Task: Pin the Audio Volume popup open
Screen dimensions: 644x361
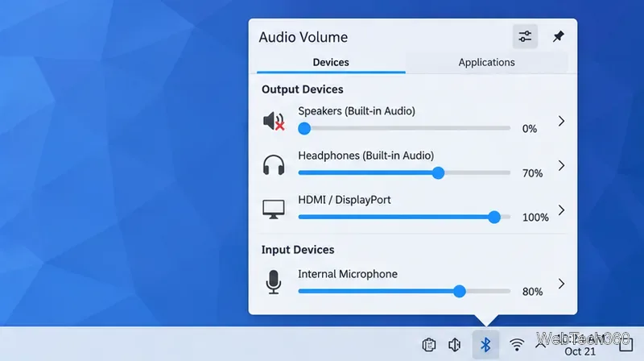Action: [x=558, y=36]
